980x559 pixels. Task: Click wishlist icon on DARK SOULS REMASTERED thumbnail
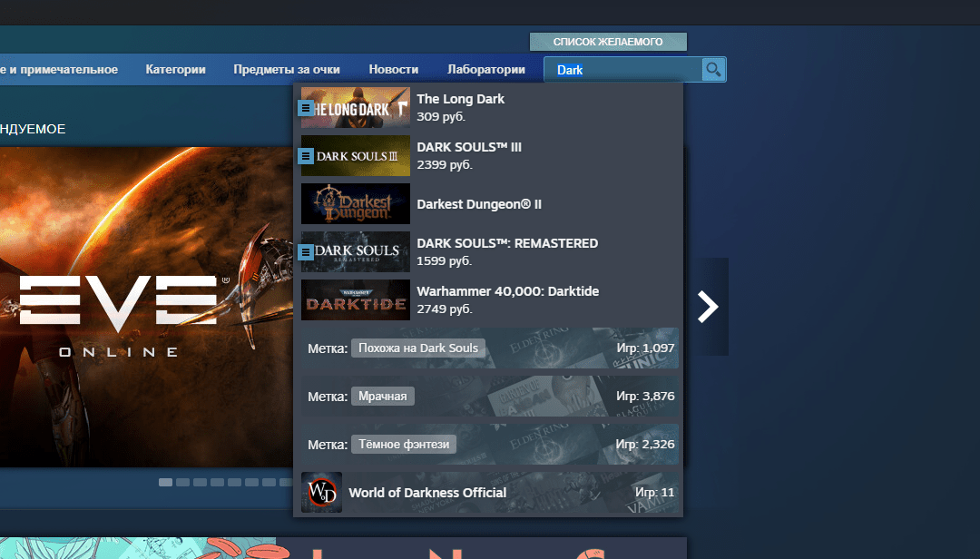[x=306, y=252]
